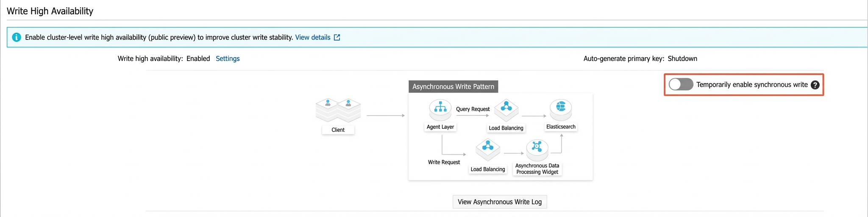
Task: Click the Agent Layer label
Action: tap(440, 127)
